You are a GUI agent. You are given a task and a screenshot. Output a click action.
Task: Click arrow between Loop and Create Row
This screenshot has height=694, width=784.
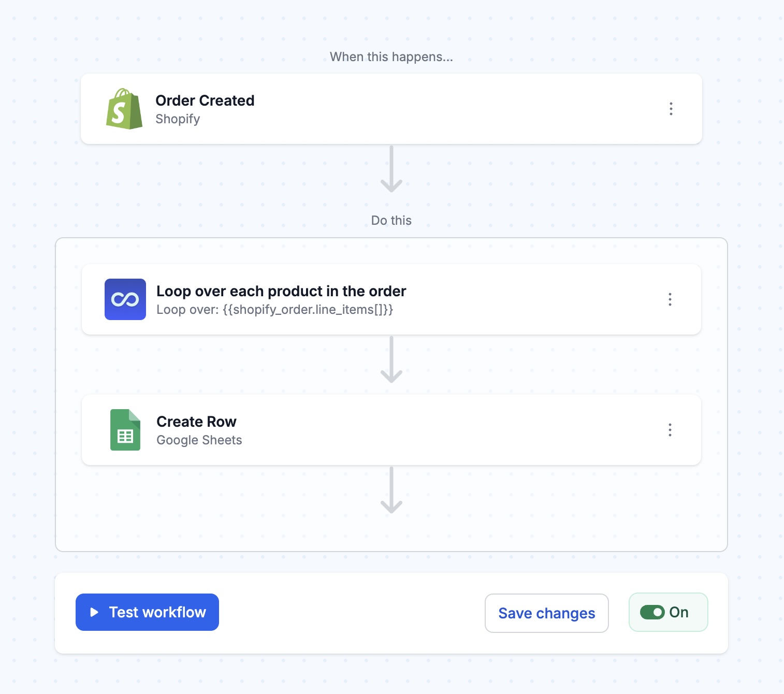click(391, 359)
